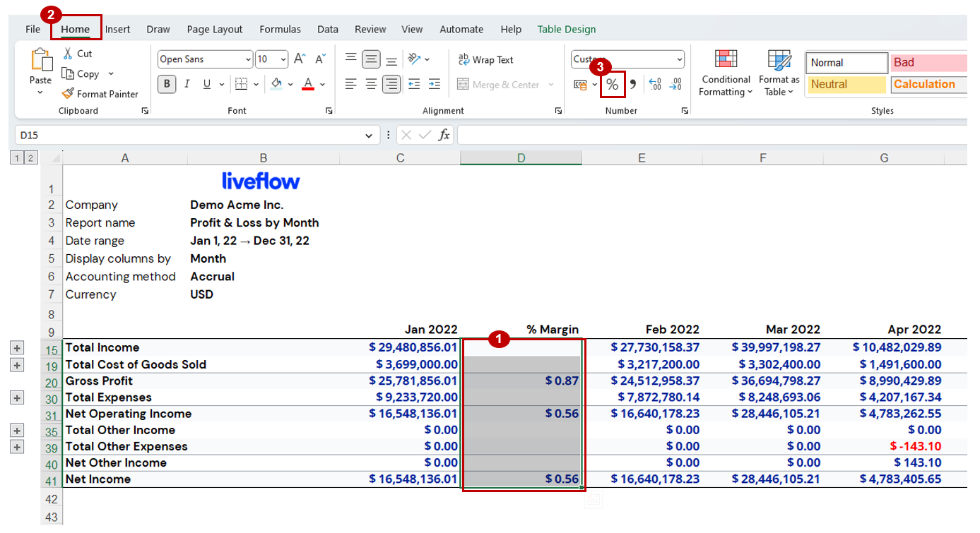Apply the red font color
The image size is (980, 533).
[308, 85]
